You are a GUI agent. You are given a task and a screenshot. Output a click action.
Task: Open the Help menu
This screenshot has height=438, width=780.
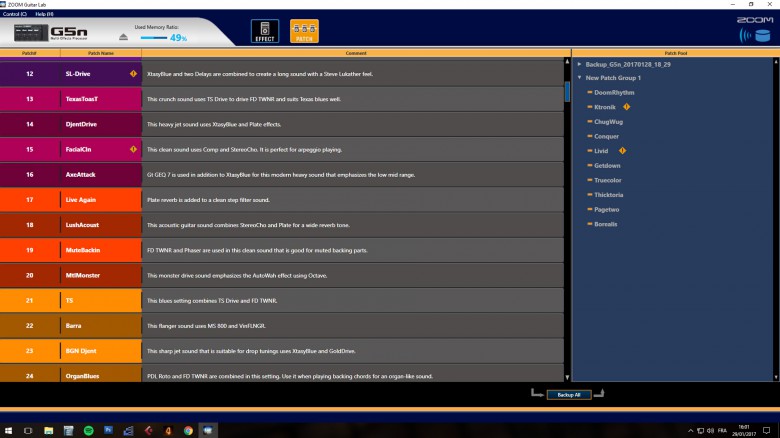tap(44, 14)
